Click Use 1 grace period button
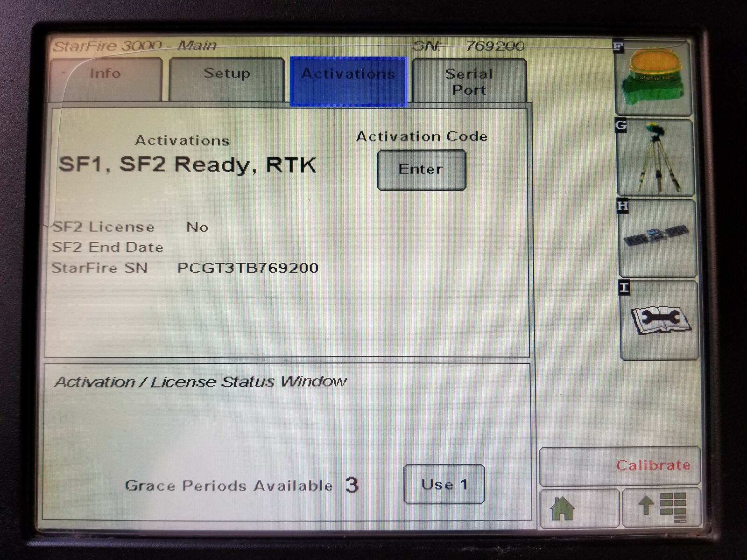The width and height of the screenshot is (747, 560). point(444,484)
